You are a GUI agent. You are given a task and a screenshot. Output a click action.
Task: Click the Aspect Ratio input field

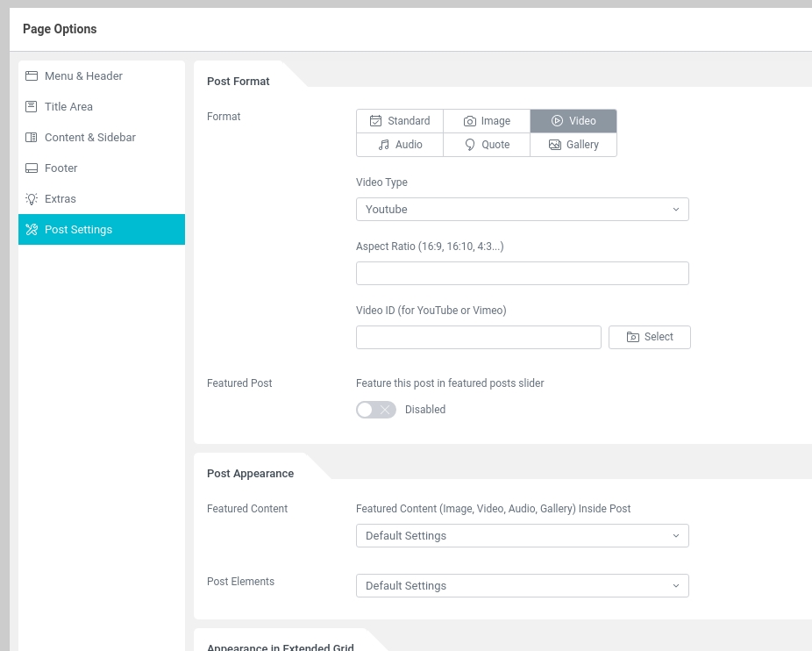click(x=522, y=274)
